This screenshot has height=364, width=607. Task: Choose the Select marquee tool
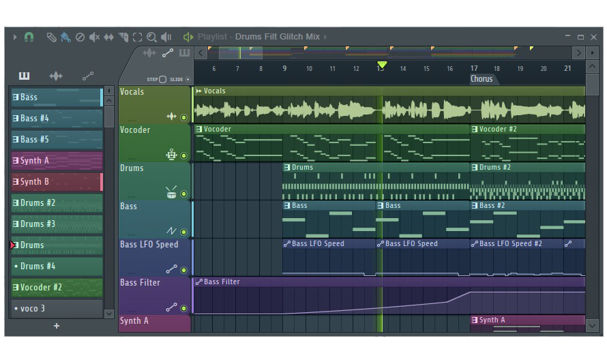point(137,37)
